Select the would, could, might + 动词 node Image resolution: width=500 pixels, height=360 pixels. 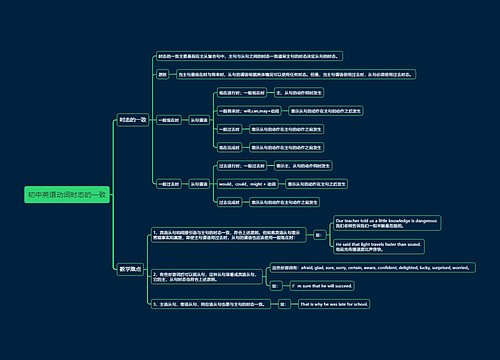[x=248, y=184]
